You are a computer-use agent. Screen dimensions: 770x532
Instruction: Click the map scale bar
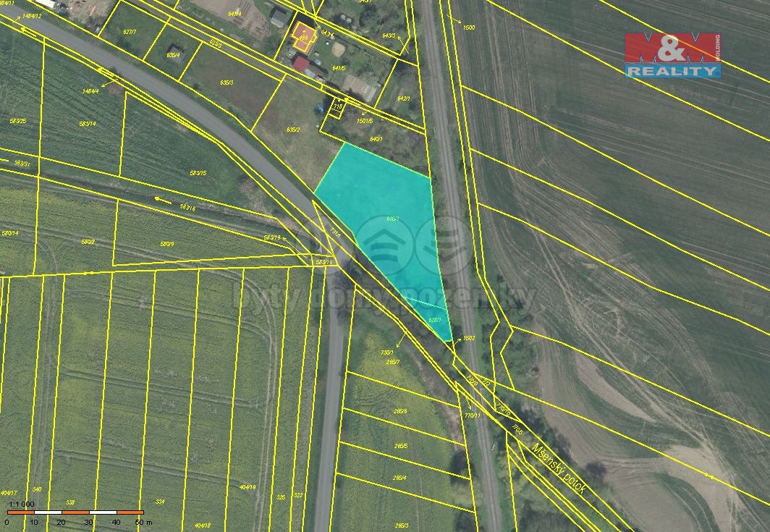(x=75, y=512)
